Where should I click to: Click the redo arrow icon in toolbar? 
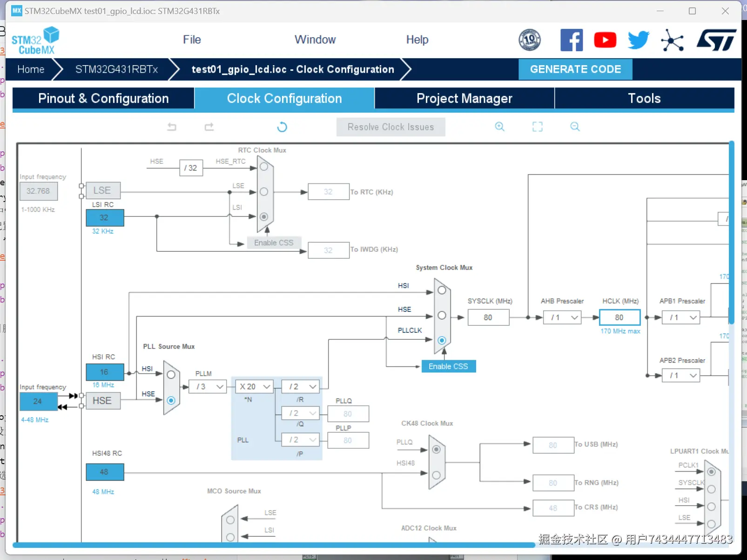pos(209,127)
